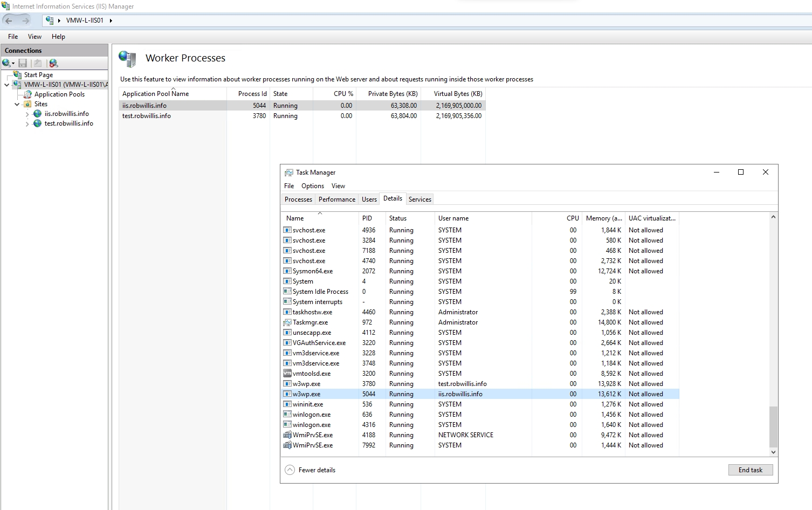Image resolution: width=812 pixels, height=510 pixels.
Task: Select the unsecapp.exe process row
Action: [x=480, y=333]
